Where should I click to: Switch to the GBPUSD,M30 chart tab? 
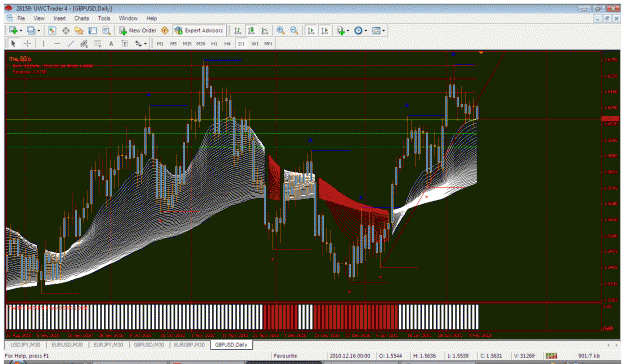[x=149, y=345]
